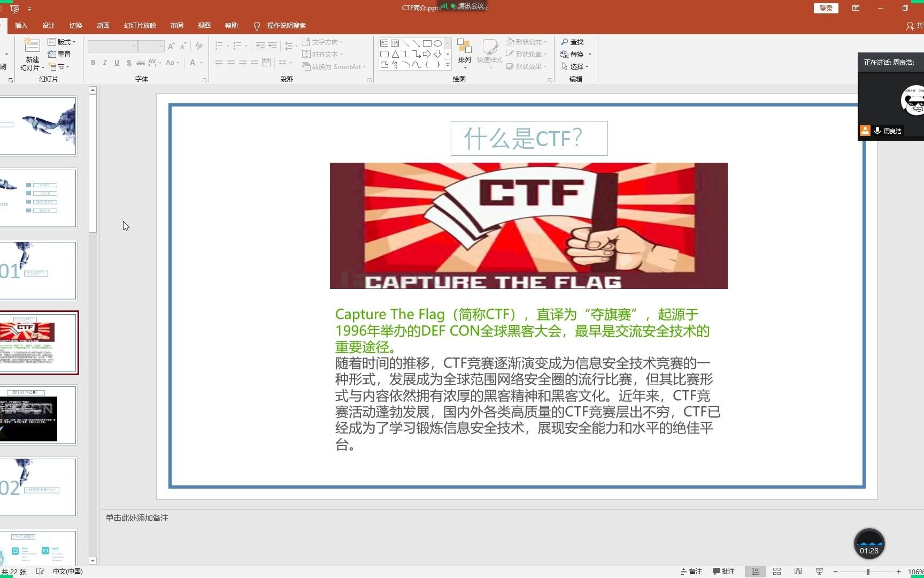Switch to slide sorter view
The height and width of the screenshot is (578, 924).
click(x=777, y=572)
